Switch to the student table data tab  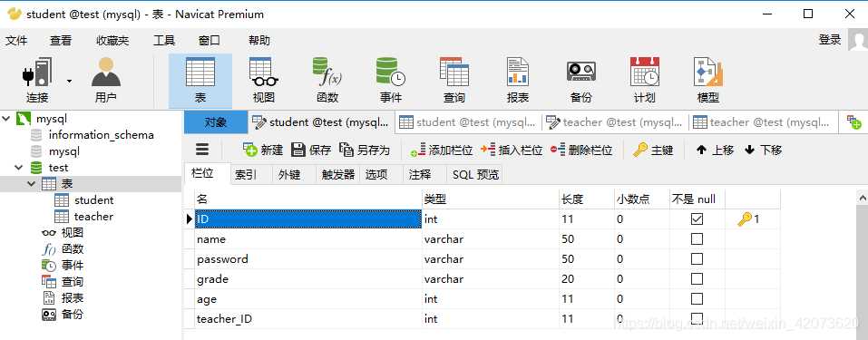click(x=469, y=122)
